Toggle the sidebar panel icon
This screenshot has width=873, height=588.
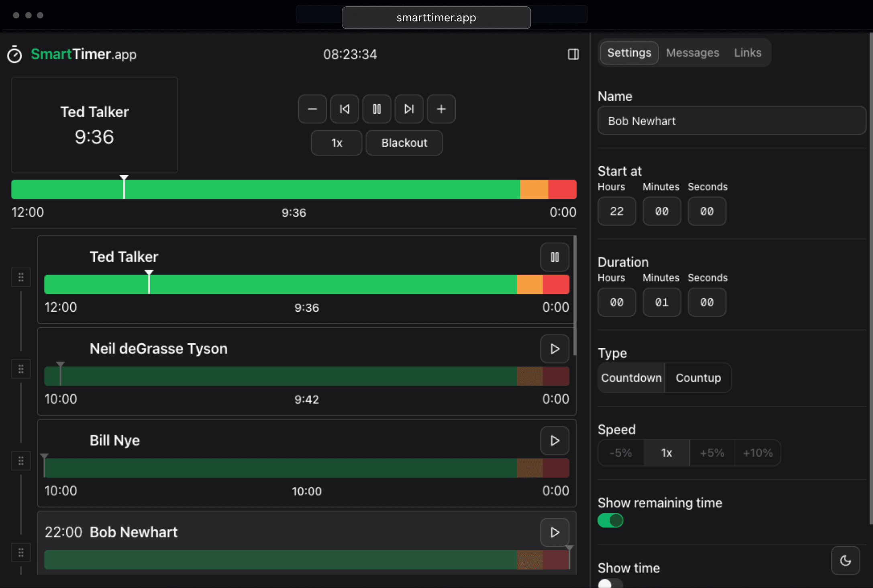(x=573, y=54)
